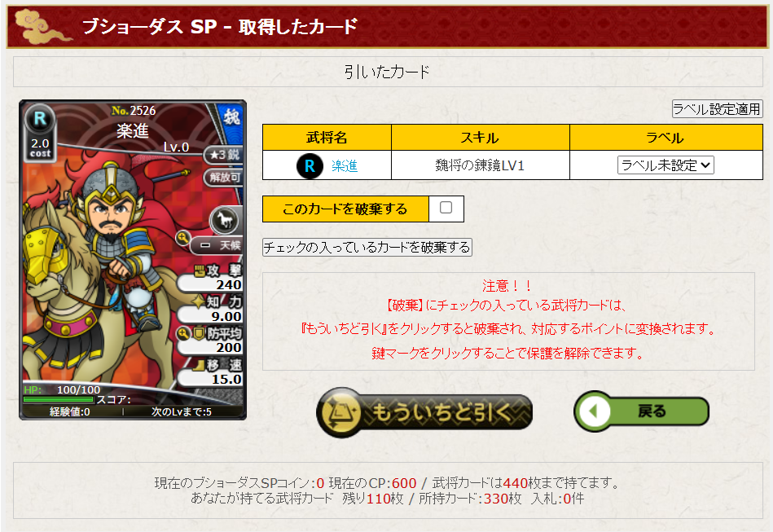773x532 pixels.
Task: Click the もういちど引く button
Action: [x=424, y=412]
